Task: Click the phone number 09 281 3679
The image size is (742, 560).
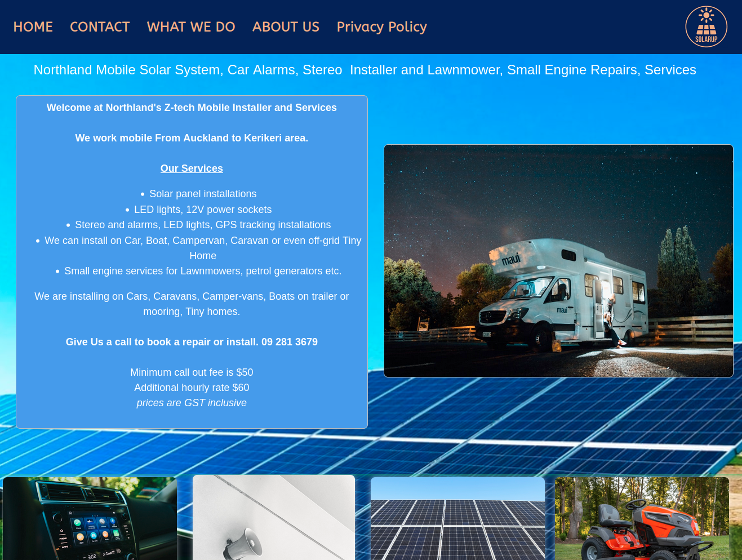Action: click(x=290, y=342)
